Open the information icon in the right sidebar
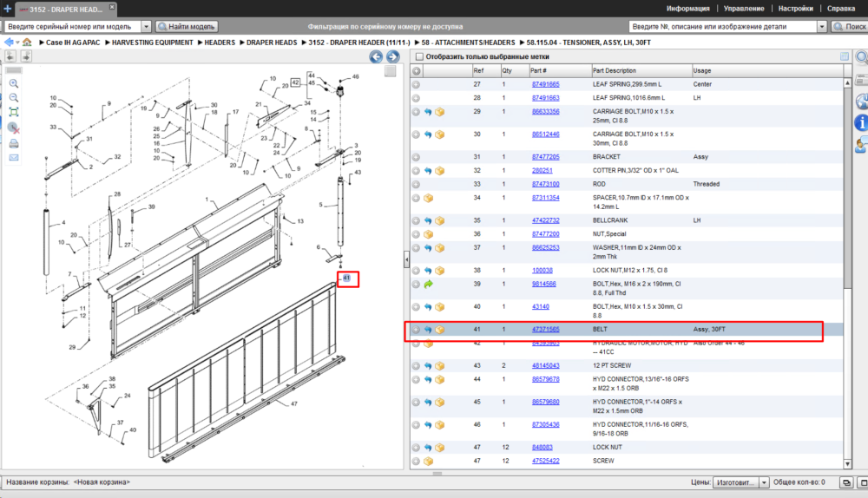 (861, 122)
